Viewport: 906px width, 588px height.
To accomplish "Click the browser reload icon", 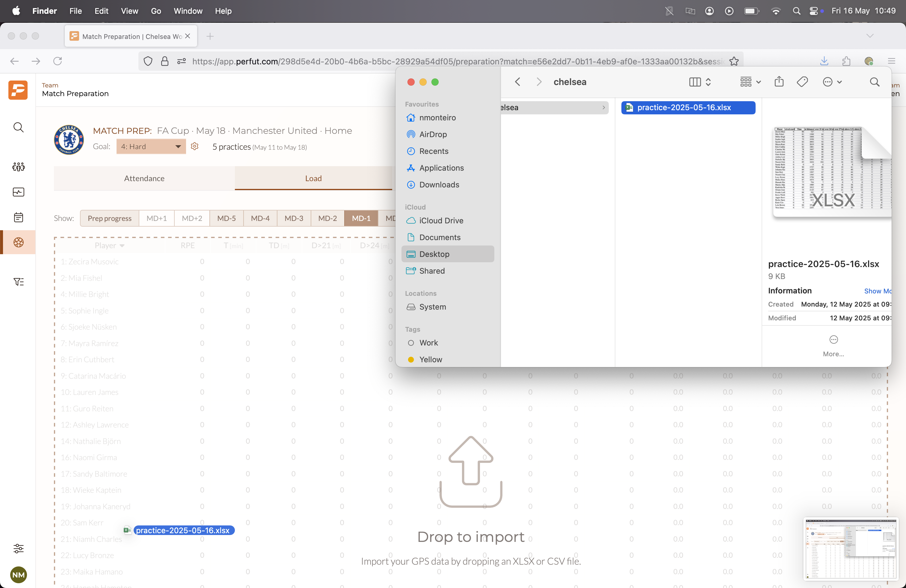I will (58, 61).
